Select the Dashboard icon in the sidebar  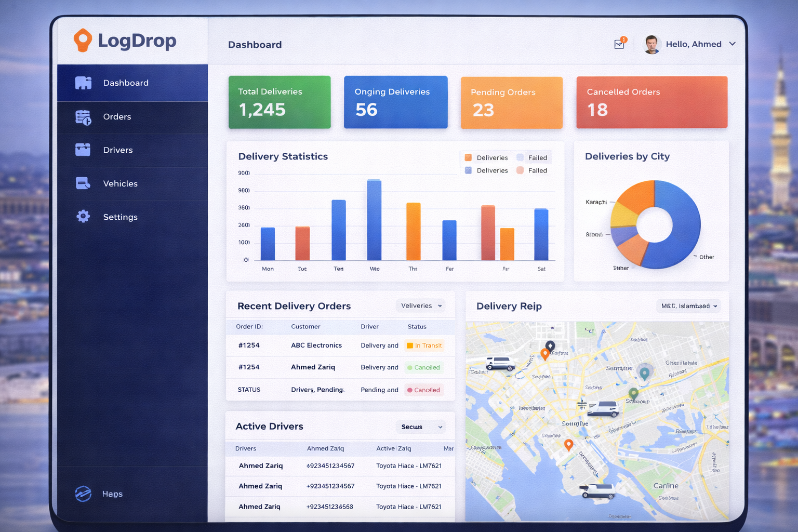click(83, 83)
